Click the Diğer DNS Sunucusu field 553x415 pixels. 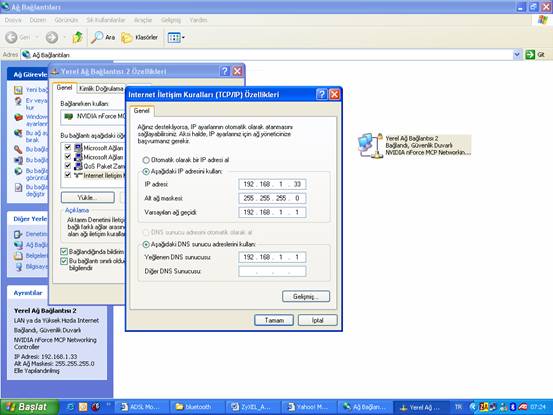272,271
